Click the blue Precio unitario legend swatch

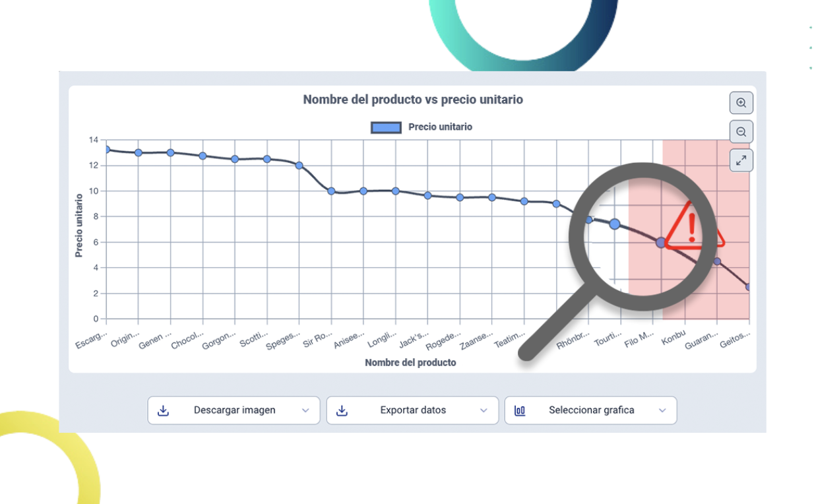pos(386,127)
